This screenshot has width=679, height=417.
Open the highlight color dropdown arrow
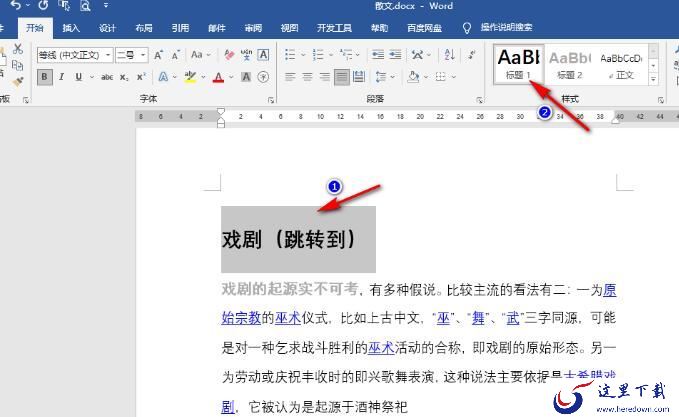pyautogui.click(x=203, y=77)
